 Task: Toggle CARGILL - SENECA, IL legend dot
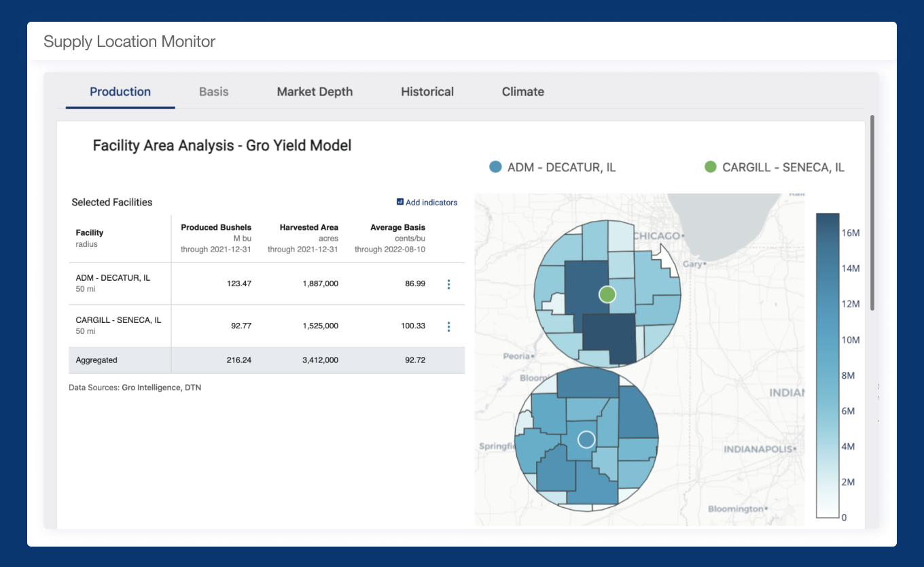(x=710, y=167)
